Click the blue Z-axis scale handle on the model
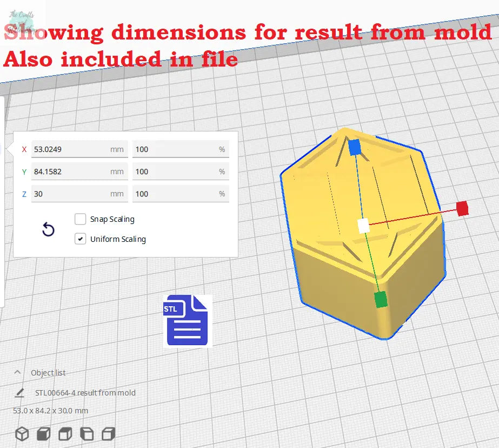 (354, 147)
